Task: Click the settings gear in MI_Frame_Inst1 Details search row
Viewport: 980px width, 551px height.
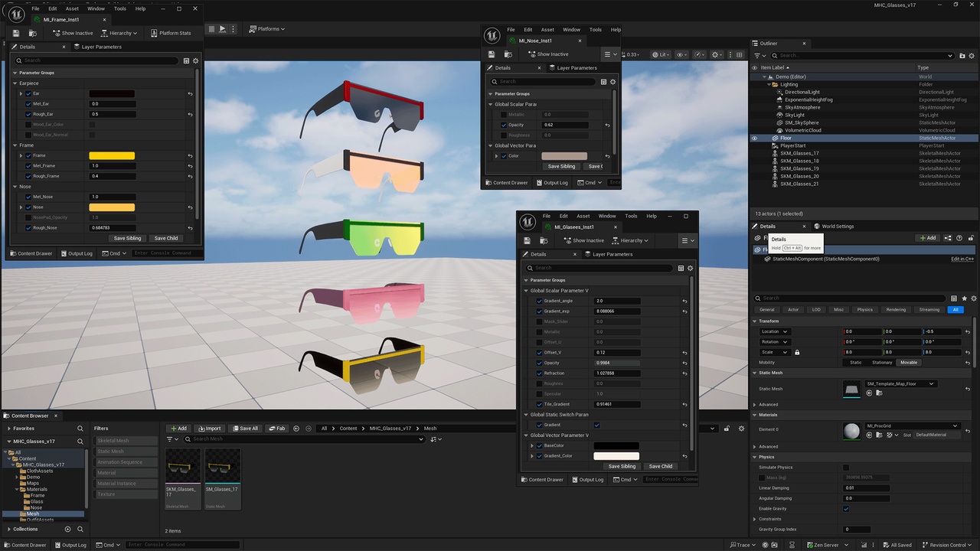Action: [195, 60]
